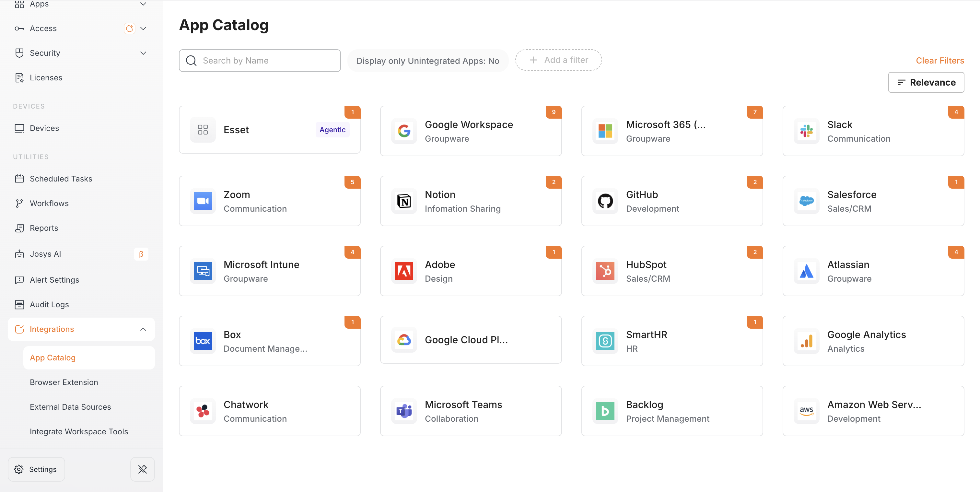This screenshot has width=980, height=492.
Task: Click the Esset app grid icon
Action: (203, 130)
